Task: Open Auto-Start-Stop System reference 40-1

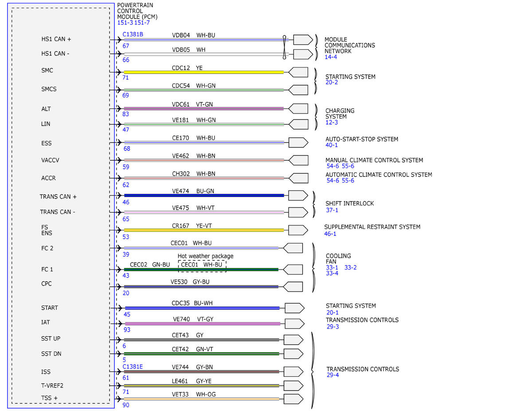Action: (332, 145)
